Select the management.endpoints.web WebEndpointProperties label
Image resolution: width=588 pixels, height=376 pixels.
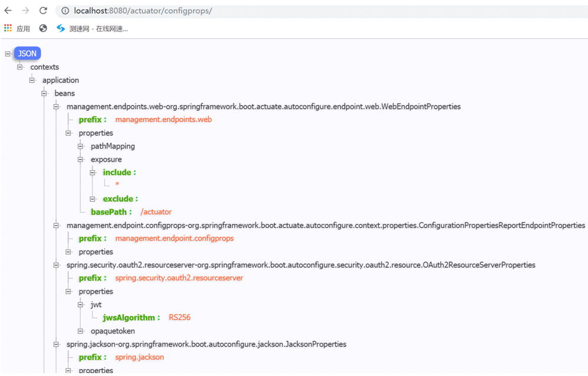coord(263,107)
